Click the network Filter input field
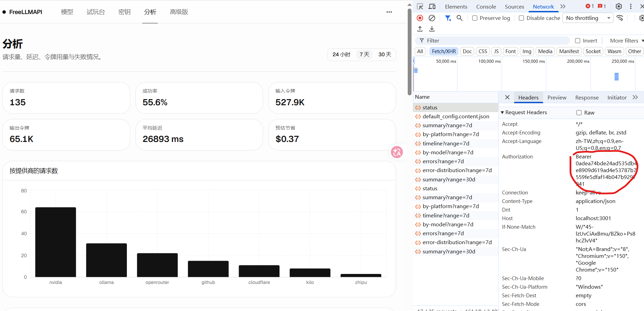The image size is (644, 311). [x=492, y=40]
